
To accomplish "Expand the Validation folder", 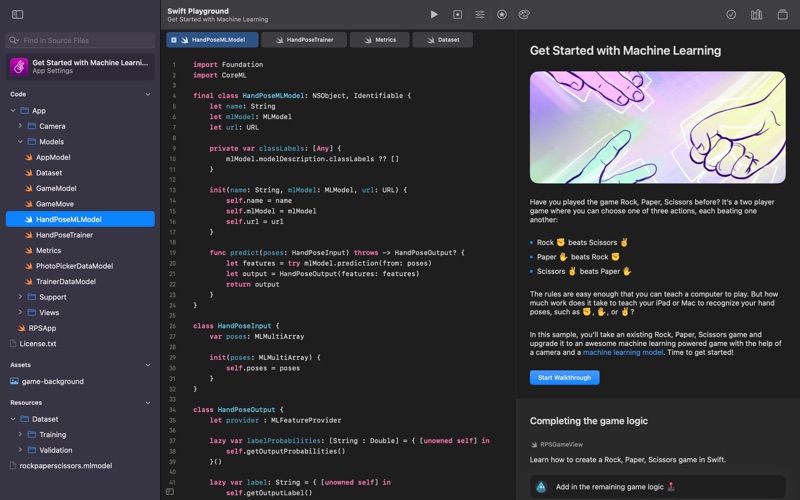I will (x=20, y=450).
